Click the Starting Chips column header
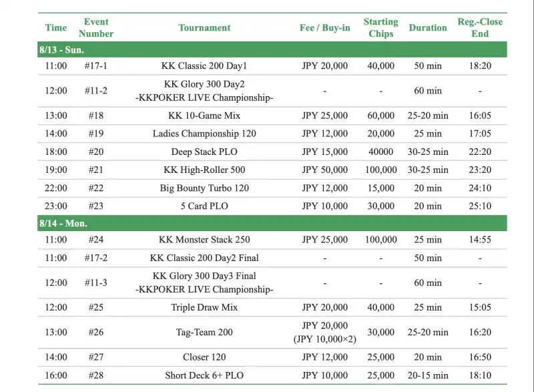Viewport: 534px width, 392px height. 380,27
